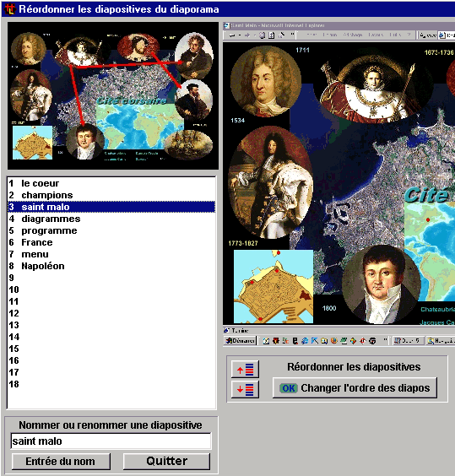This screenshot has width=455, height=476.
Task: Click the application logo icon in title bar
Action: [x=9, y=8]
